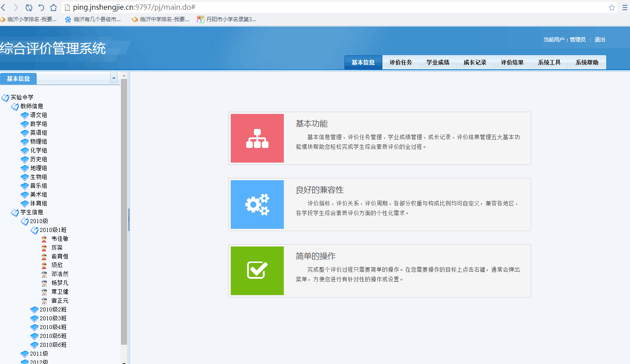Image resolution: width=630 pixels, height=364 pixels.
Task: Click the sidebar scrollbar down arrow
Action: pos(124,362)
